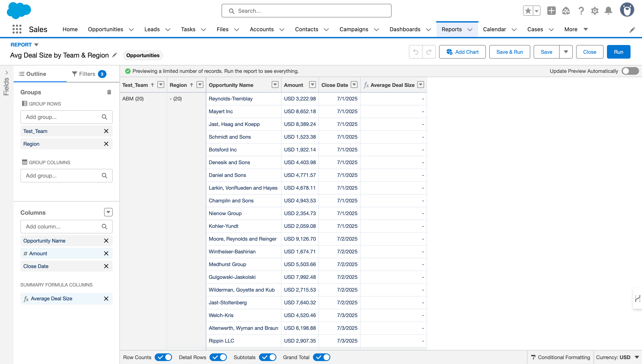Click the Add Chart button

click(462, 52)
